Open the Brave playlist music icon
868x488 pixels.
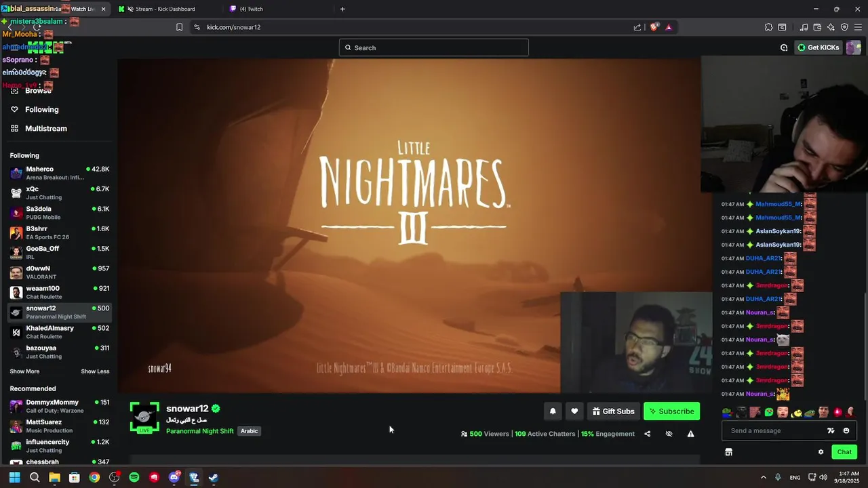pos(804,27)
